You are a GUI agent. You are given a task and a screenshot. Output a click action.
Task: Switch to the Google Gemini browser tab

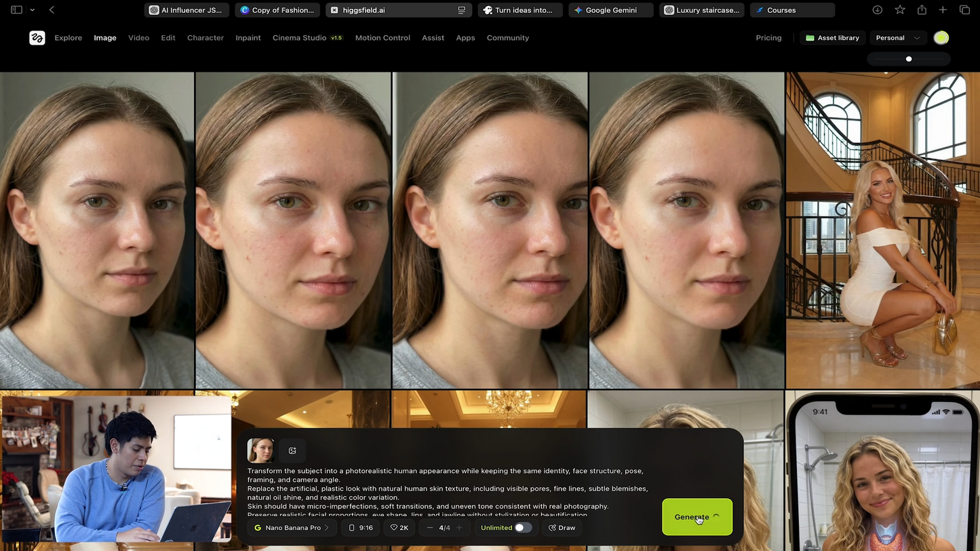[611, 10]
